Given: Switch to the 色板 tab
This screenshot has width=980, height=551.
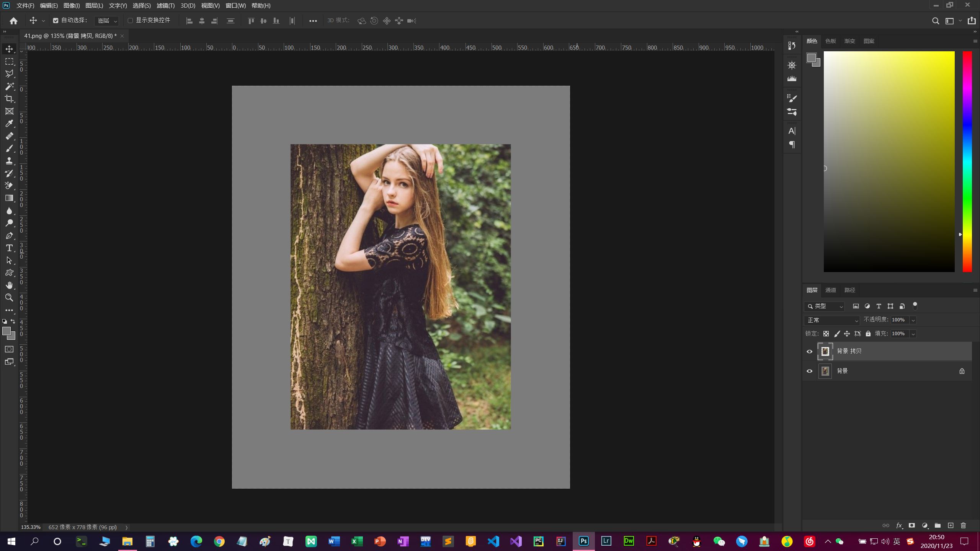Looking at the screenshot, I should click(831, 41).
